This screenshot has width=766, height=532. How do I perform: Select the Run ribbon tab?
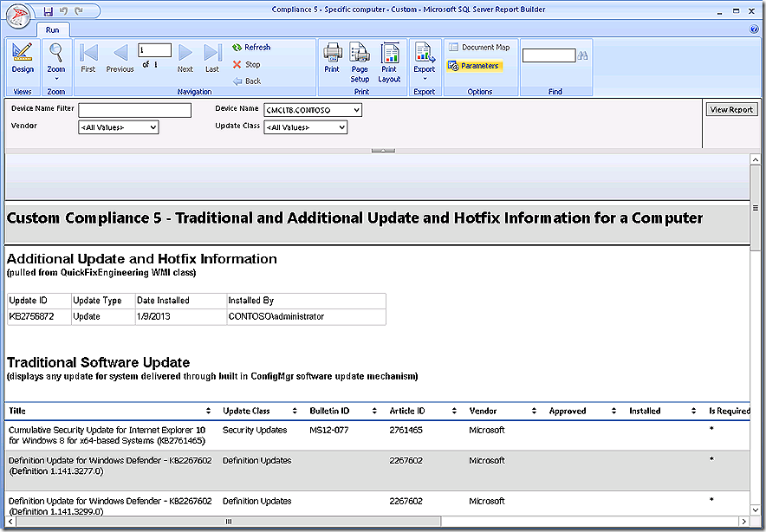52,29
